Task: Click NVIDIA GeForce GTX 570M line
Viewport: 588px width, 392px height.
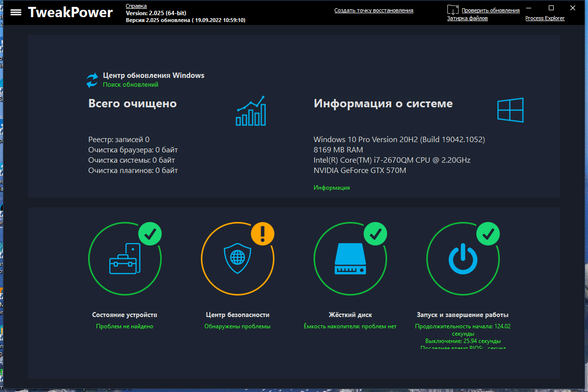Action: [x=360, y=171]
